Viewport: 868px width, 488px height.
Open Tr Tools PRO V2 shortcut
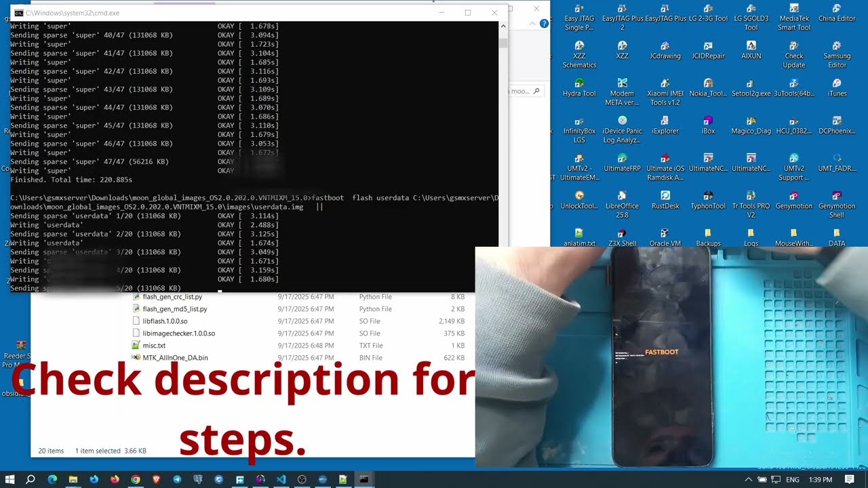coord(751,204)
